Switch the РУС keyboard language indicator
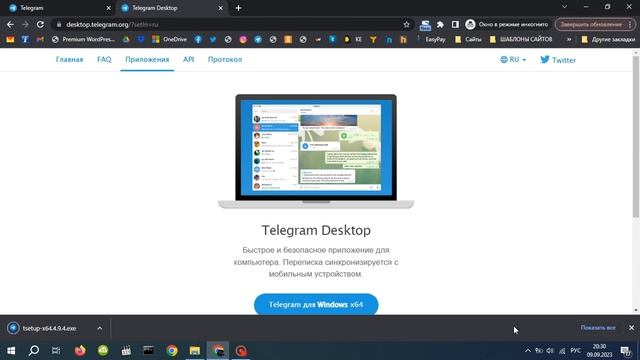The image size is (640, 360). (576, 351)
